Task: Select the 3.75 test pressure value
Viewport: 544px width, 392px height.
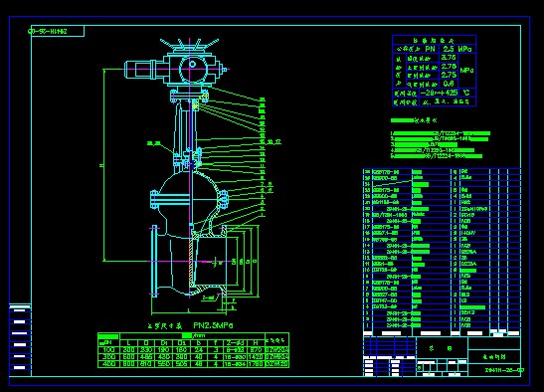Action: (449, 58)
